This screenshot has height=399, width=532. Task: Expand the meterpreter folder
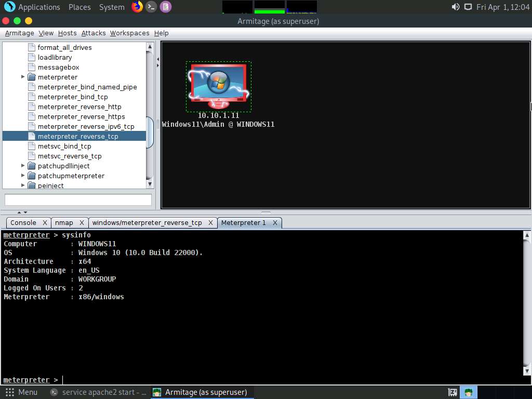[23, 77]
